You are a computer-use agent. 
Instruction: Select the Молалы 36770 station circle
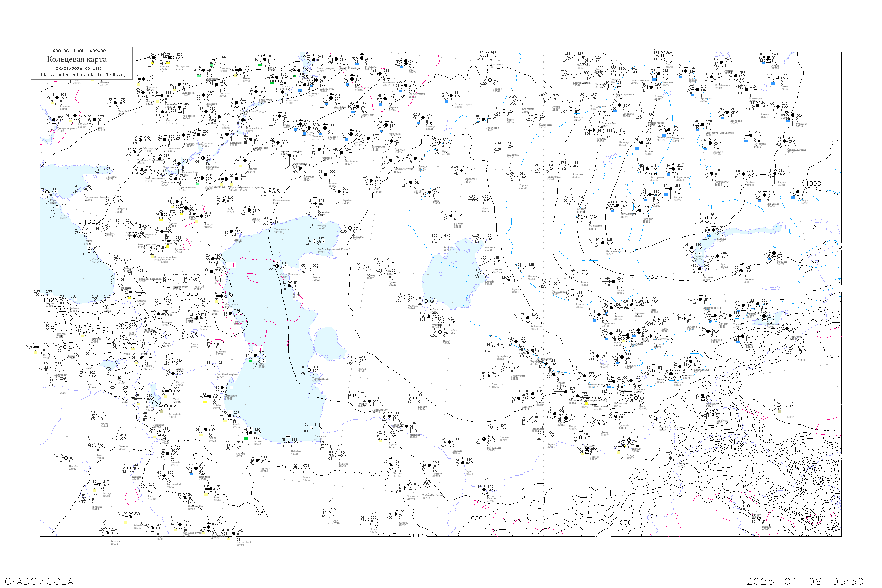point(774,253)
